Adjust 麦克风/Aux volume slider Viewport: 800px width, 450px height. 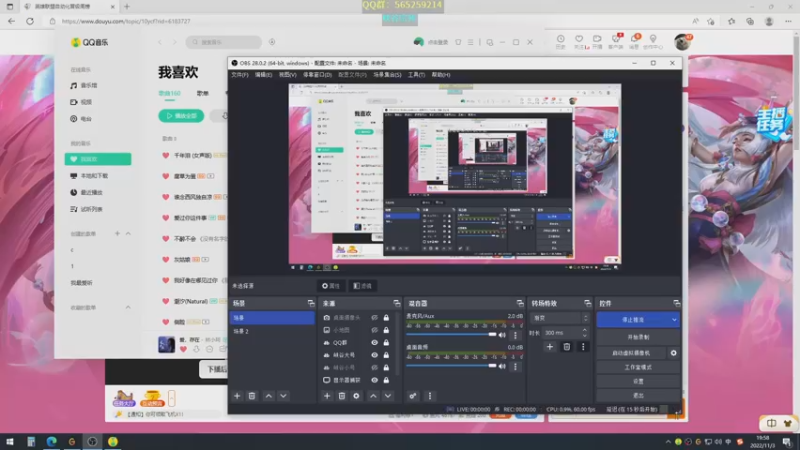tap(451, 335)
